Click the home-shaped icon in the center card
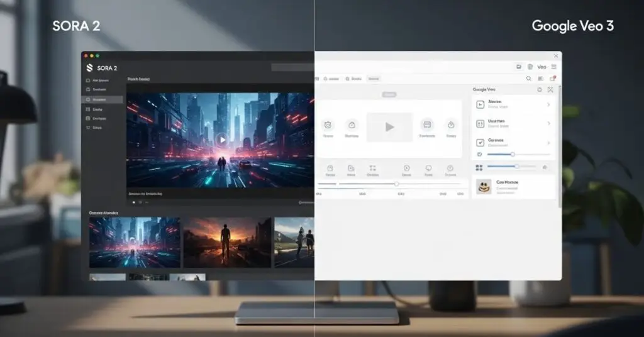This screenshot has height=337, width=644. pos(352,124)
